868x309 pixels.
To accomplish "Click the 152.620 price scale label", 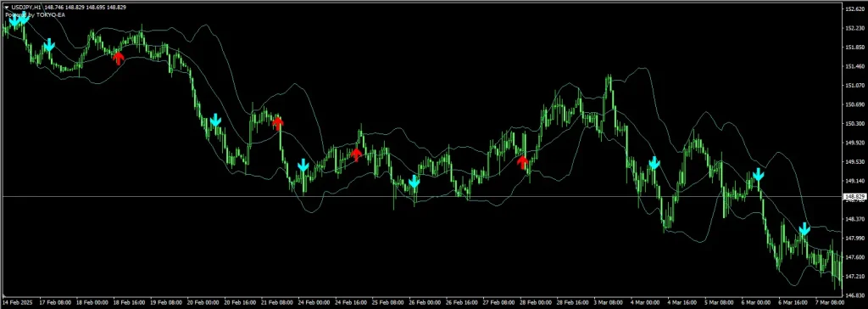I will pyautogui.click(x=855, y=8).
